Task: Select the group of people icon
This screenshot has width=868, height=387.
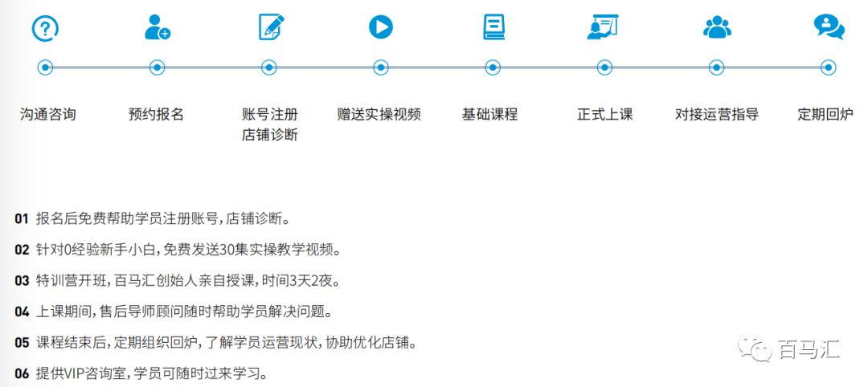Action: pos(717,28)
